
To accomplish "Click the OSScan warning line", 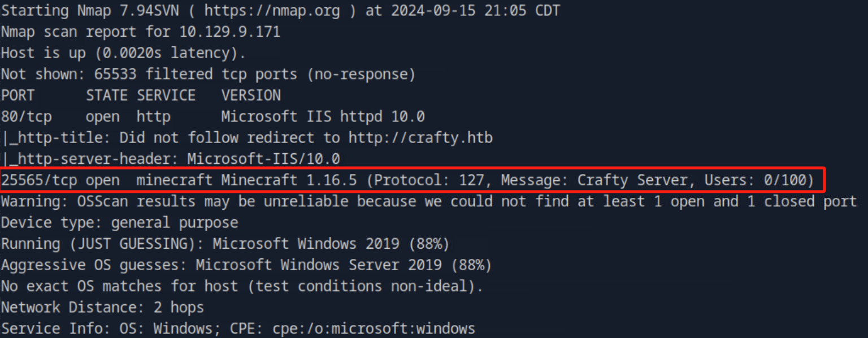I will (x=429, y=202).
